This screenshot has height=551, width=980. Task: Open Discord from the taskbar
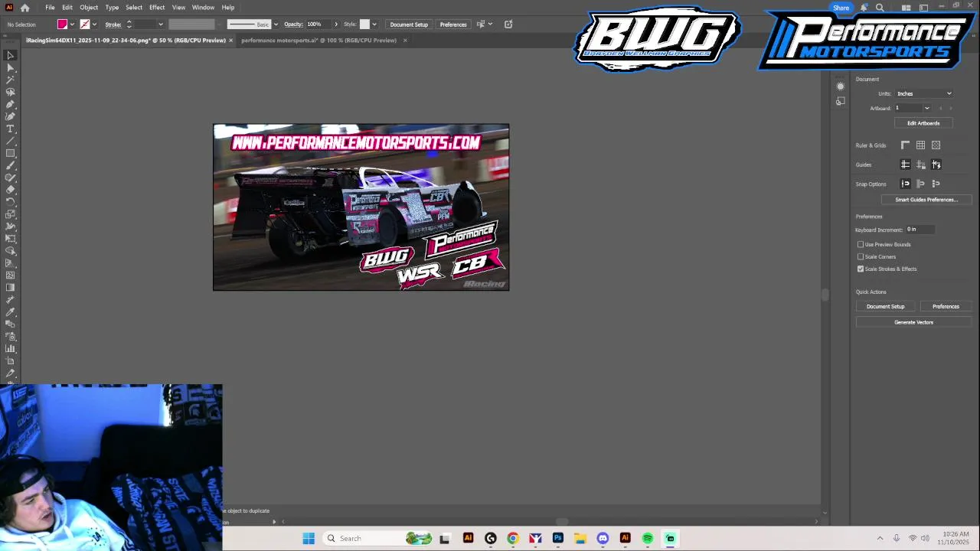[x=603, y=538]
